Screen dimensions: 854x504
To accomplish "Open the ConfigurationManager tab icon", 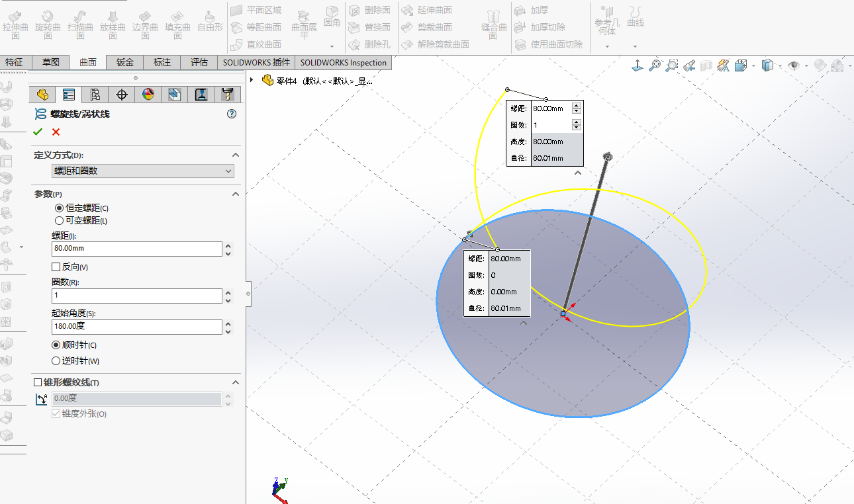I will pyautogui.click(x=95, y=94).
